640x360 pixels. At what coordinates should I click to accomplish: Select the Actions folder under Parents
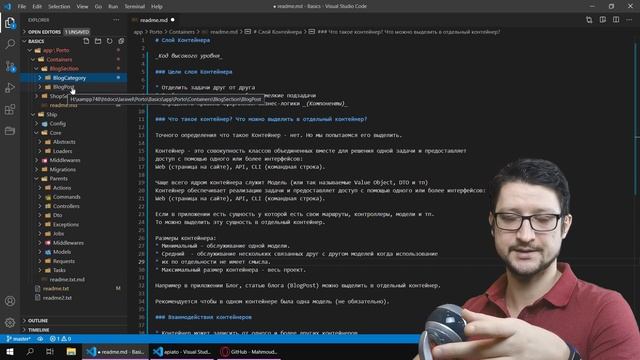(x=62, y=188)
